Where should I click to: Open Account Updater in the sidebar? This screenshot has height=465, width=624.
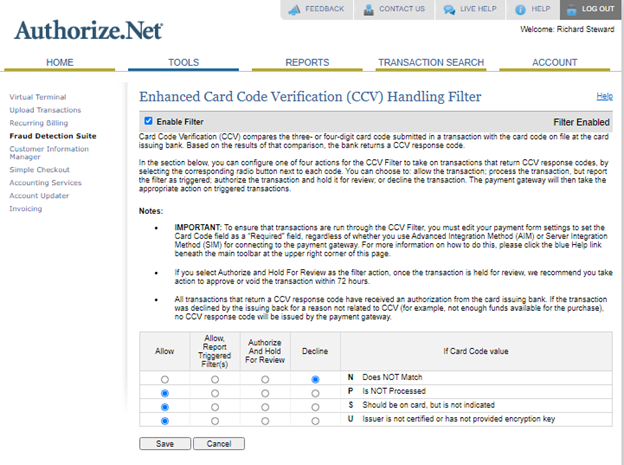pos(39,196)
